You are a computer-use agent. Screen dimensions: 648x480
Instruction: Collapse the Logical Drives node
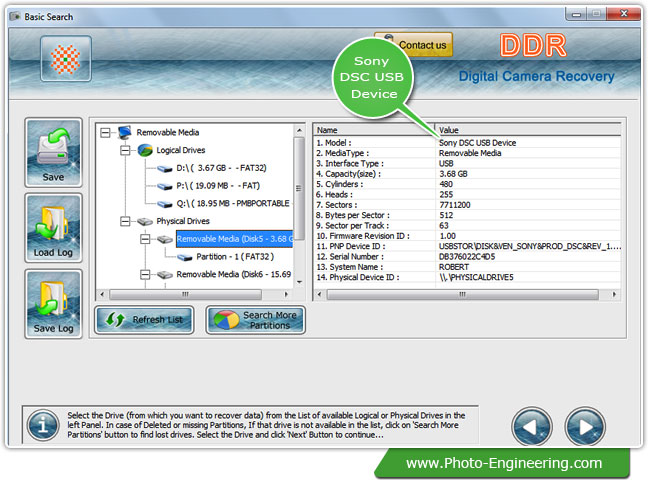click(x=125, y=150)
